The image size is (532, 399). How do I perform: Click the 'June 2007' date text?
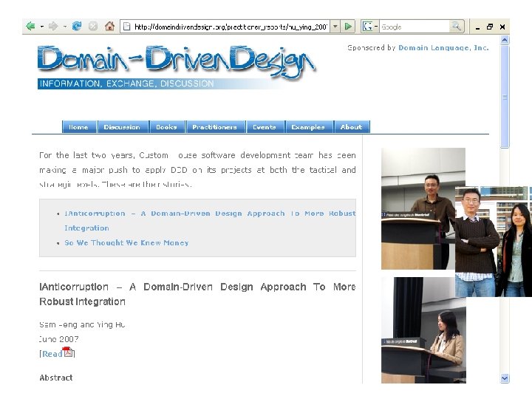(x=59, y=339)
